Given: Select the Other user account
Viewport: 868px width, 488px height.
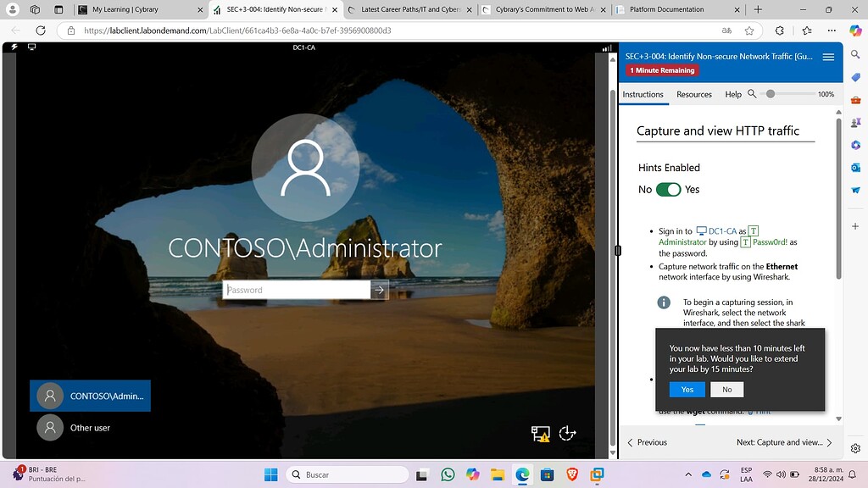Looking at the screenshot, I should point(90,428).
